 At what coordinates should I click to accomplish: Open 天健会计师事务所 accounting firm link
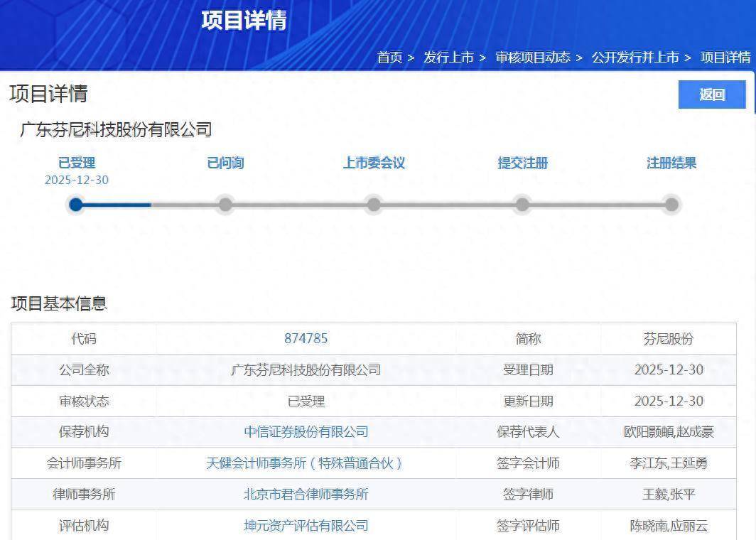306,463
